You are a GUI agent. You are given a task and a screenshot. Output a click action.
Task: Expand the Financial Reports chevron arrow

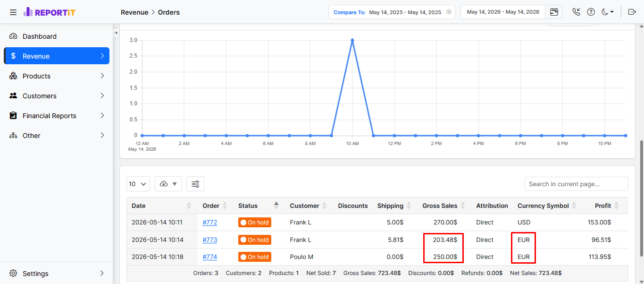tap(102, 116)
